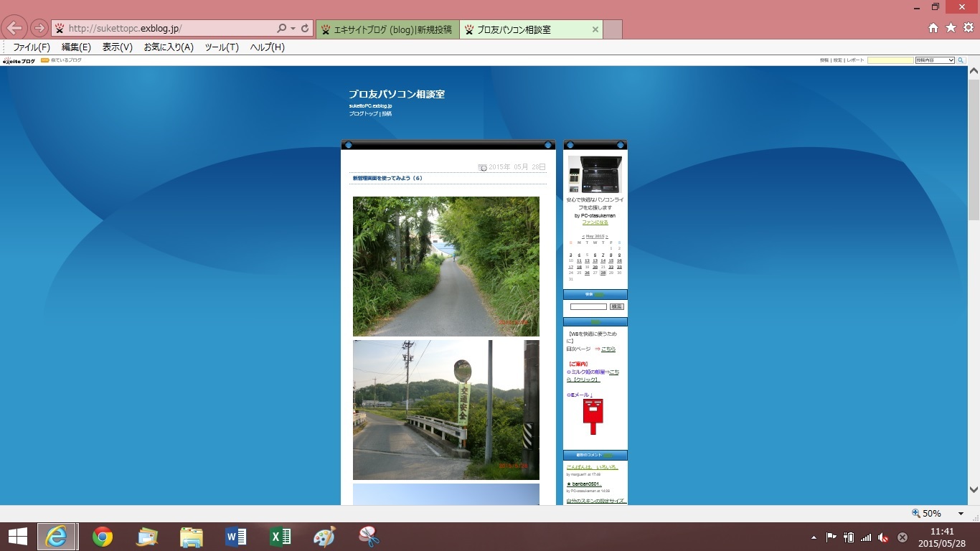The width and height of the screenshot is (980, 551).
Task: Click the Action Center flag tray icon
Action: [831, 537]
